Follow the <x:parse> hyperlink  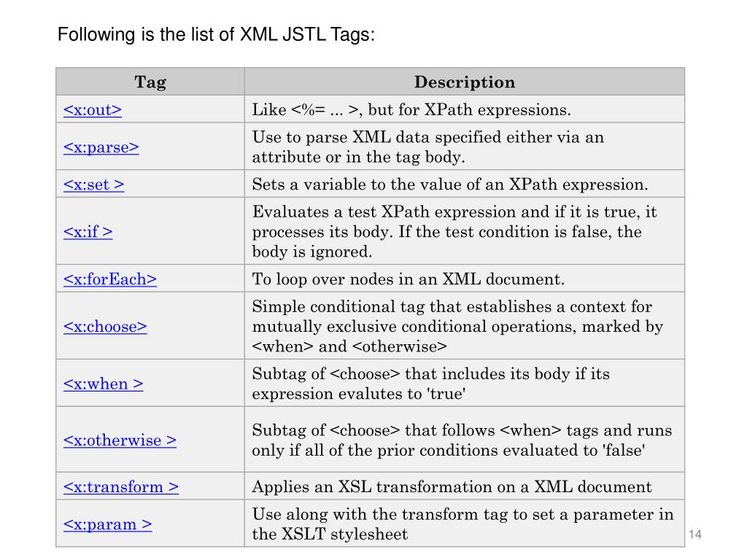coord(101,147)
